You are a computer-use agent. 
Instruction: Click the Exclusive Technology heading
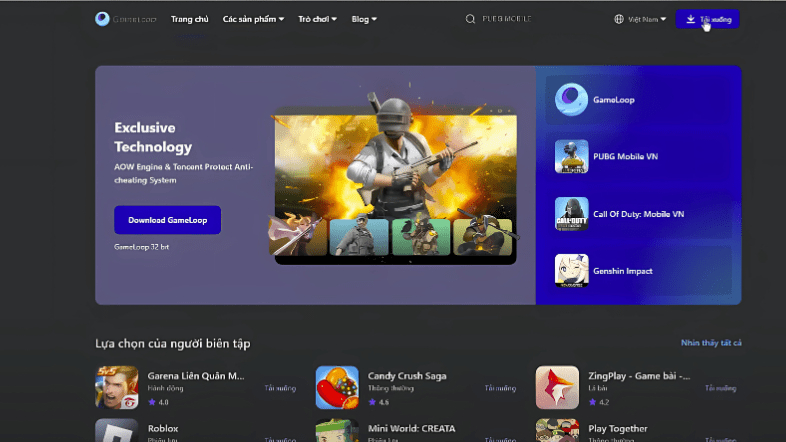pos(153,137)
